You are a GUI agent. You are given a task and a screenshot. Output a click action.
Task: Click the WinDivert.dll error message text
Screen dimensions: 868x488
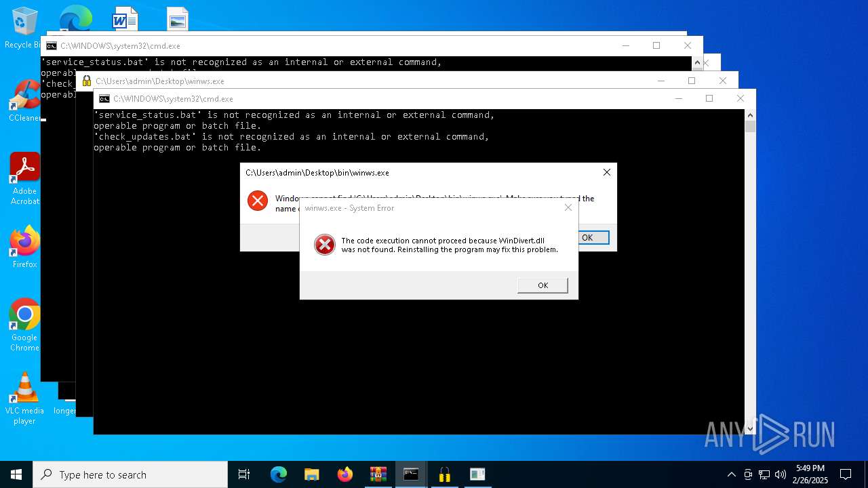coord(450,245)
